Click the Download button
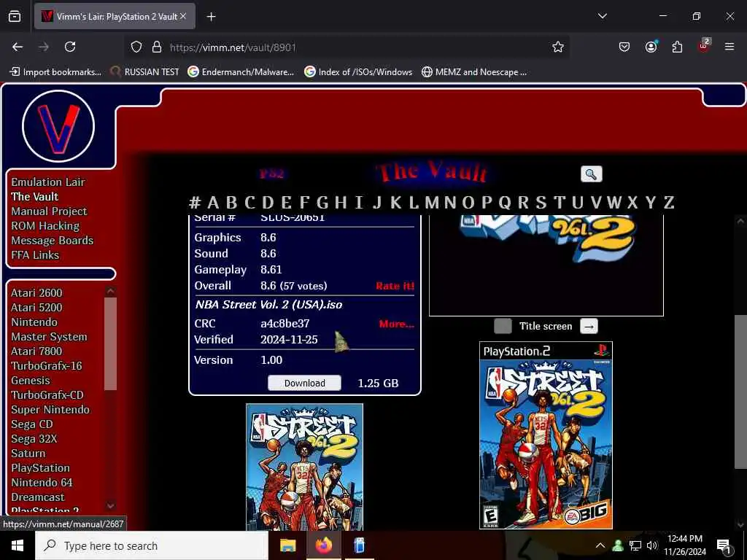Image resolution: width=747 pixels, height=560 pixels. [304, 383]
